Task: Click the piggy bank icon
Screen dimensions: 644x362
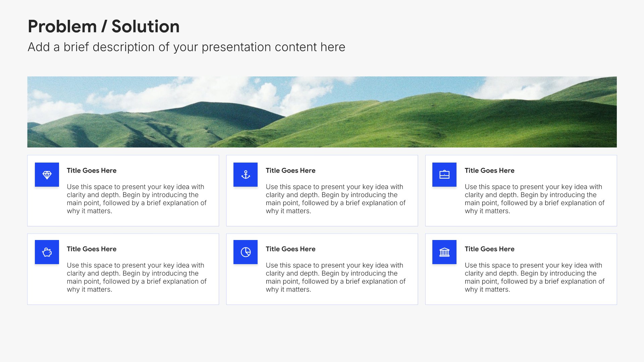Action: coord(47,252)
